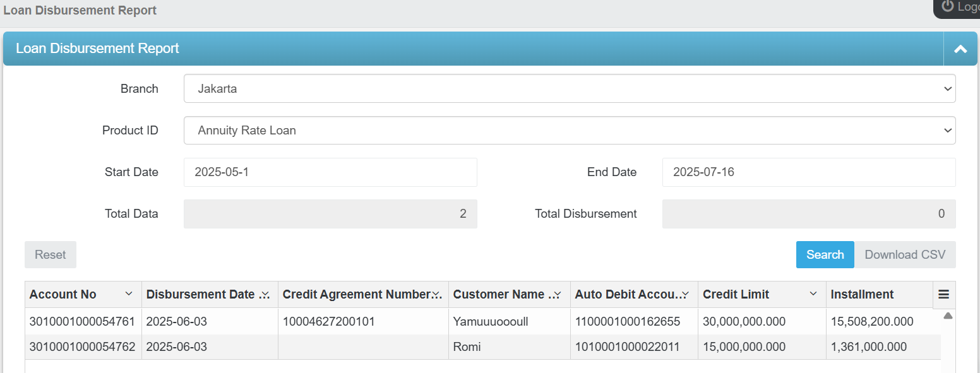Viewport: 980px width, 373px height.
Task: Open the Credit Limit column header menu
Action: [x=813, y=294]
